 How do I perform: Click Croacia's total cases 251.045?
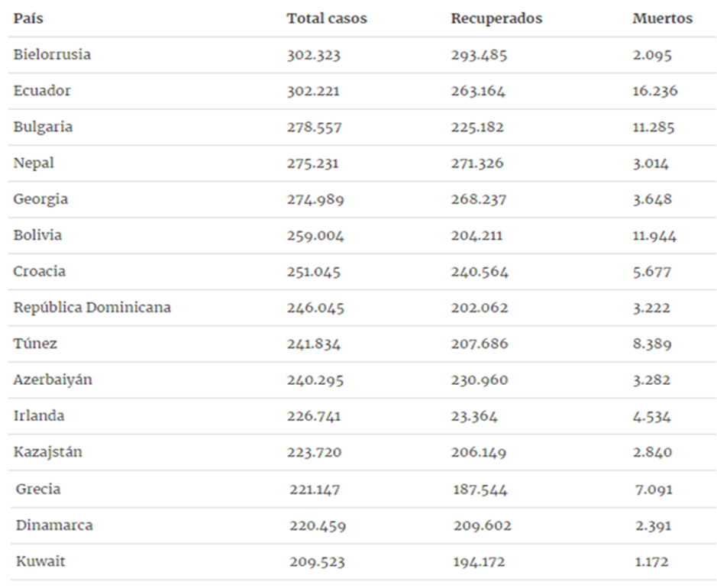[314, 272]
